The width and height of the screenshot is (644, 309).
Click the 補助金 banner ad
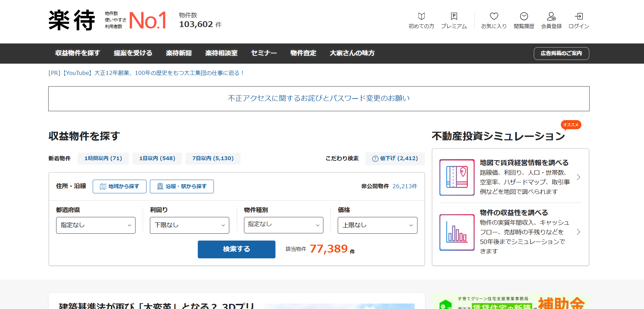click(x=511, y=301)
